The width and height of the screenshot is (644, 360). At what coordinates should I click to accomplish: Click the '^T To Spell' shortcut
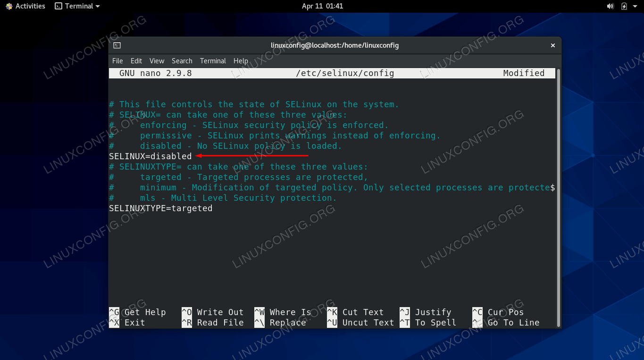tap(428, 323)
